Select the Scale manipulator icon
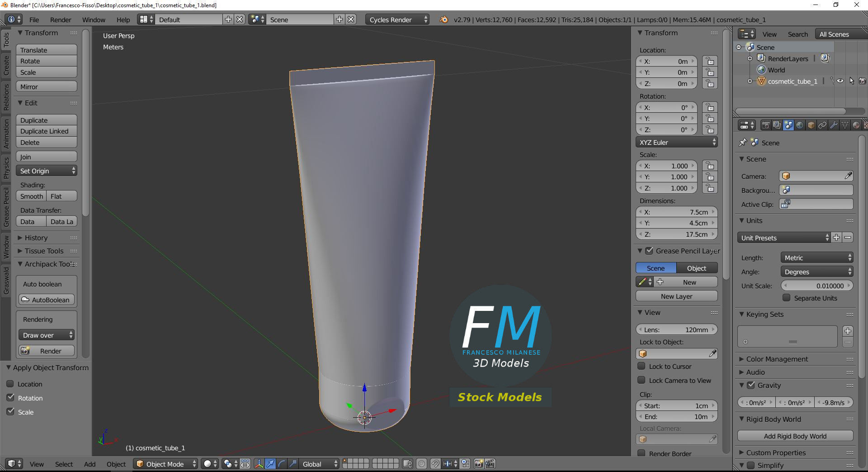Image resolution: width=868 pixels, height=472 pixels. click(x=293, y=464)
